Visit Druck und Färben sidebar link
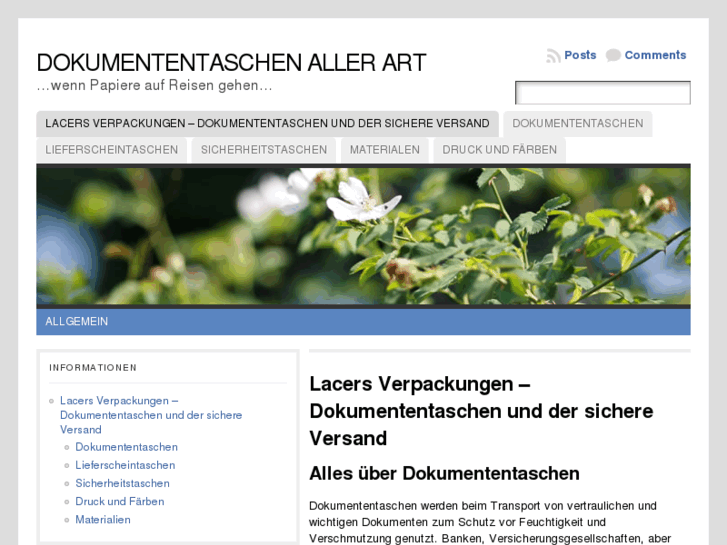The image size is (727, 545). coord(119,501)
